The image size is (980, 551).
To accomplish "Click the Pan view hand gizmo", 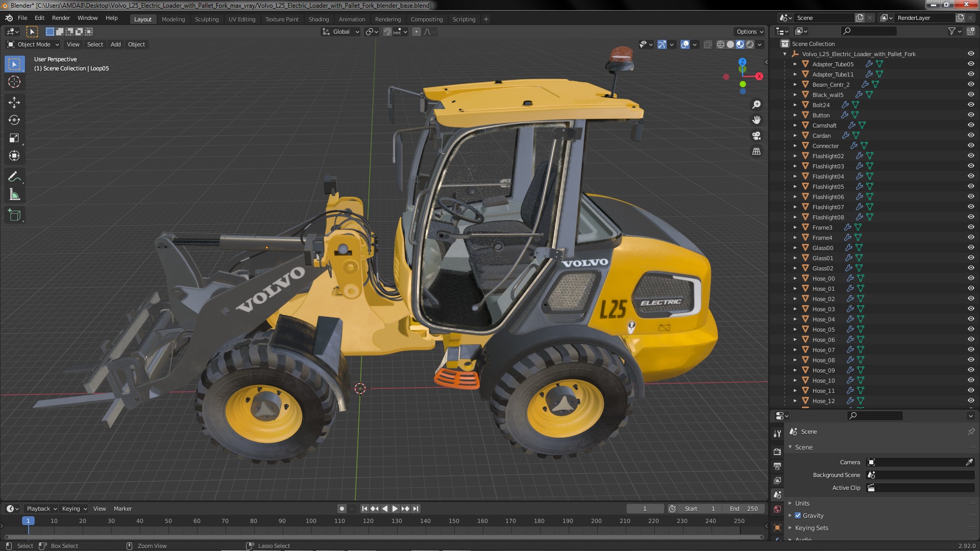I will 756,120.
